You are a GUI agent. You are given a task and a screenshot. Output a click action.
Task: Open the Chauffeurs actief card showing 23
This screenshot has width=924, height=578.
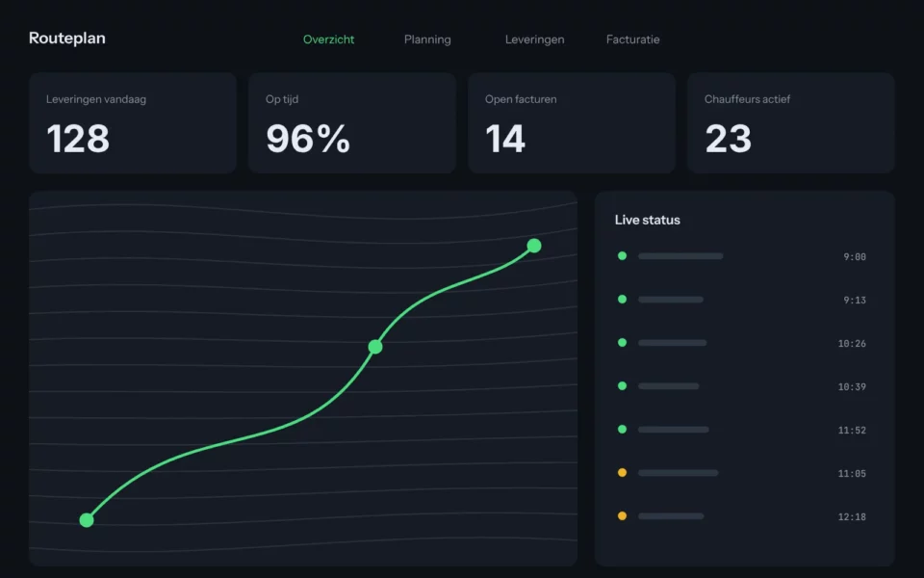[x=791, y=123]
